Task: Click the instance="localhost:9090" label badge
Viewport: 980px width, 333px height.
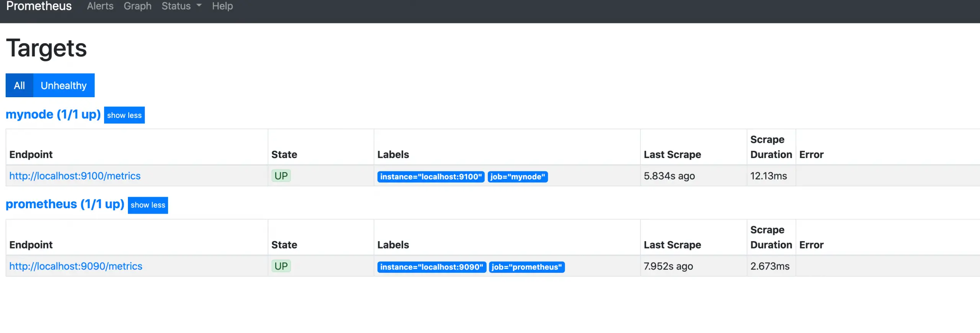Action: coord(432,267)
